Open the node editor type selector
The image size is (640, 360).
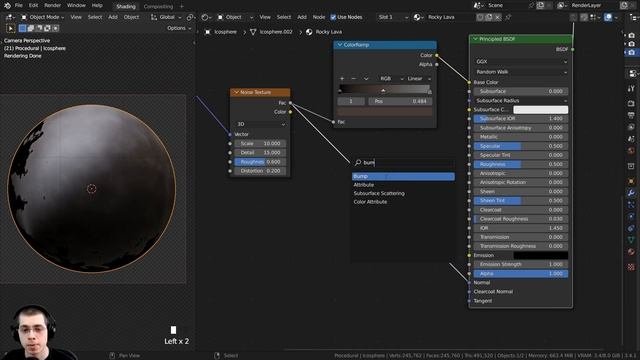(x=206, y=17)
